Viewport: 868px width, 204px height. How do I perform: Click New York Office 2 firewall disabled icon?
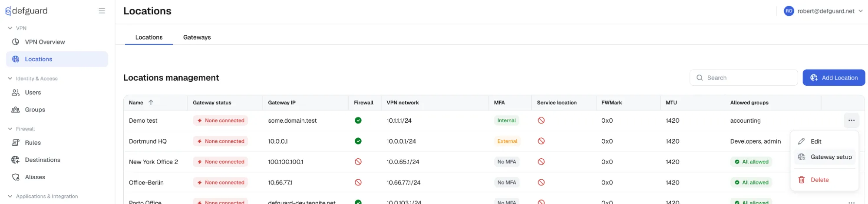click(358, 162)
